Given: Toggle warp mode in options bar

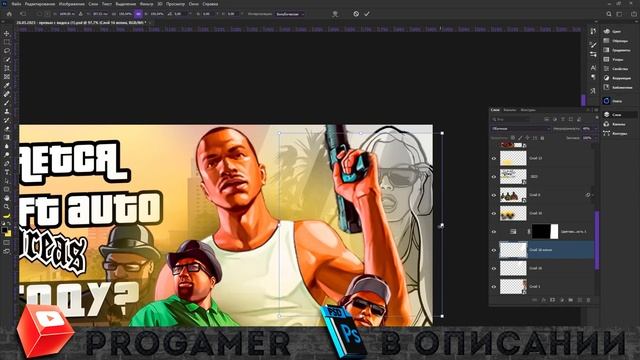Looking at the screenshot, I should pos(335,14).
